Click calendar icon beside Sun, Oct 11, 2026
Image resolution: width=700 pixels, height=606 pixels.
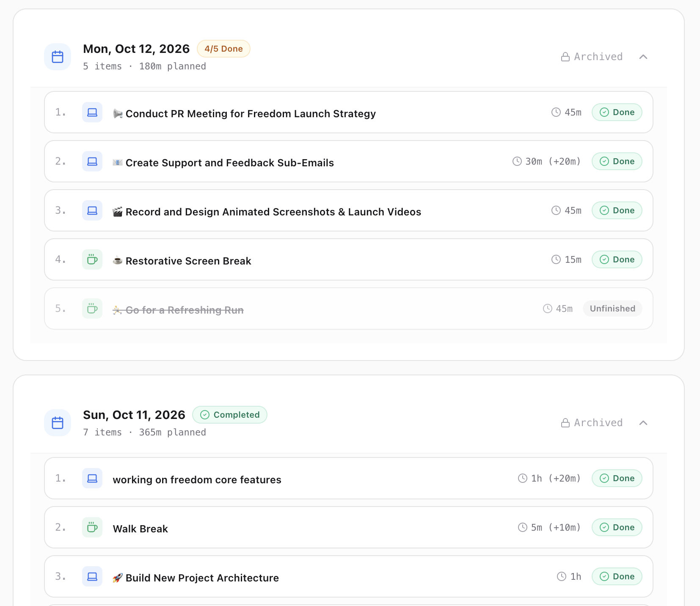click(x=58, y=423)
